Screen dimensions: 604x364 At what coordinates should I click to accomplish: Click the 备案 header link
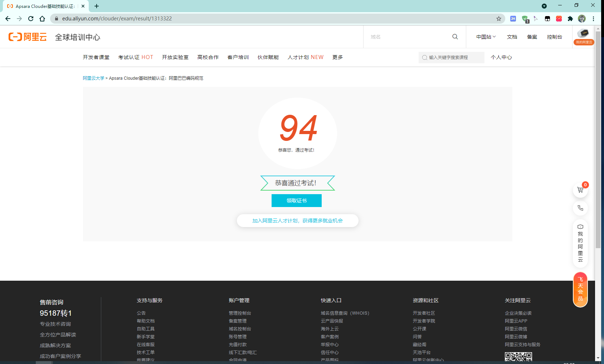(x=532, y=37)
